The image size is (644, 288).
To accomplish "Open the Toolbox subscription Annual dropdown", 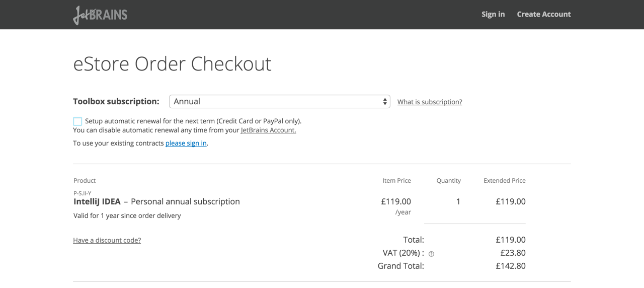I will (x=279, y=102).
